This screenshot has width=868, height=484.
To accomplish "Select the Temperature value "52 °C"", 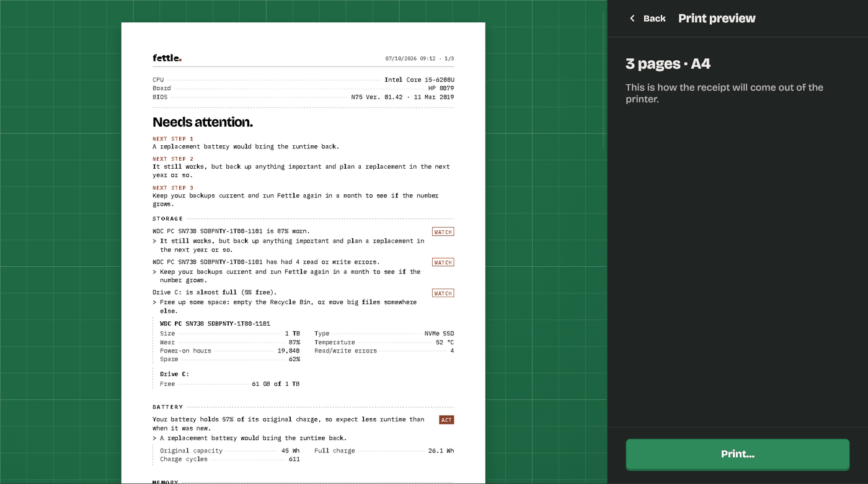I will point(445,343).
